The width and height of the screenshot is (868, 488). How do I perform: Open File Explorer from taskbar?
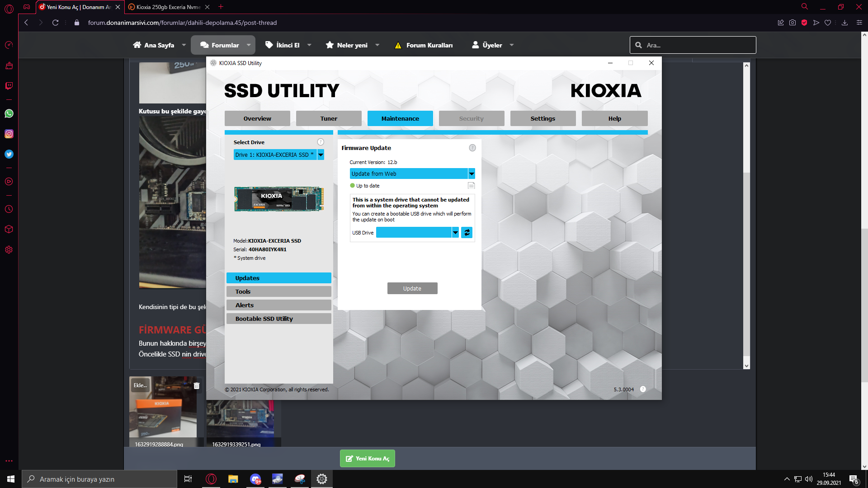(233, 479)
